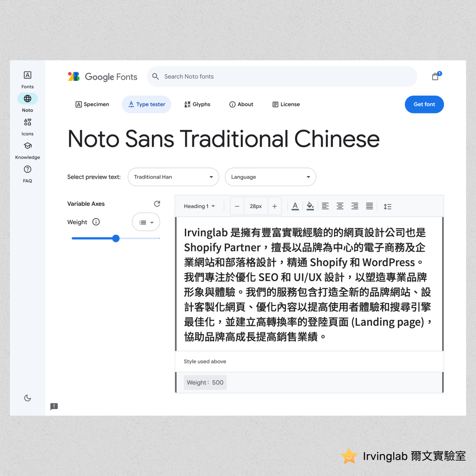Open the Icons section in sidebar
The image size is (476, 476).
27,127
